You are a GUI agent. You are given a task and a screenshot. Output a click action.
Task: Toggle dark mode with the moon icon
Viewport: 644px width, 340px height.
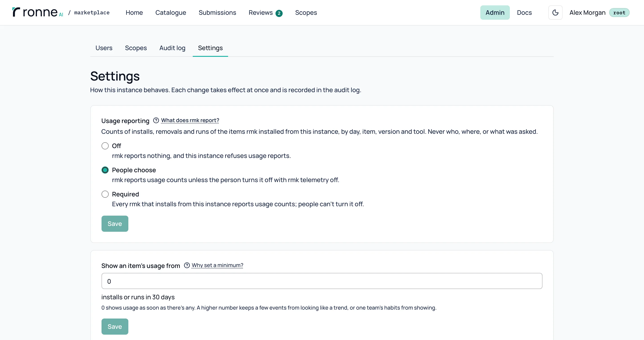tap(555, 13)
